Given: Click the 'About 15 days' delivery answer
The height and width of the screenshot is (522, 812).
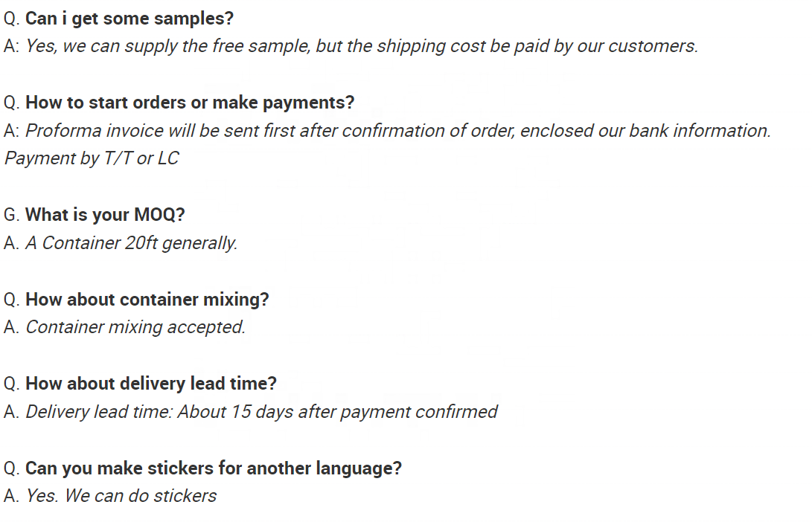Looking at the screenshot, I should (x=261, y=412).
